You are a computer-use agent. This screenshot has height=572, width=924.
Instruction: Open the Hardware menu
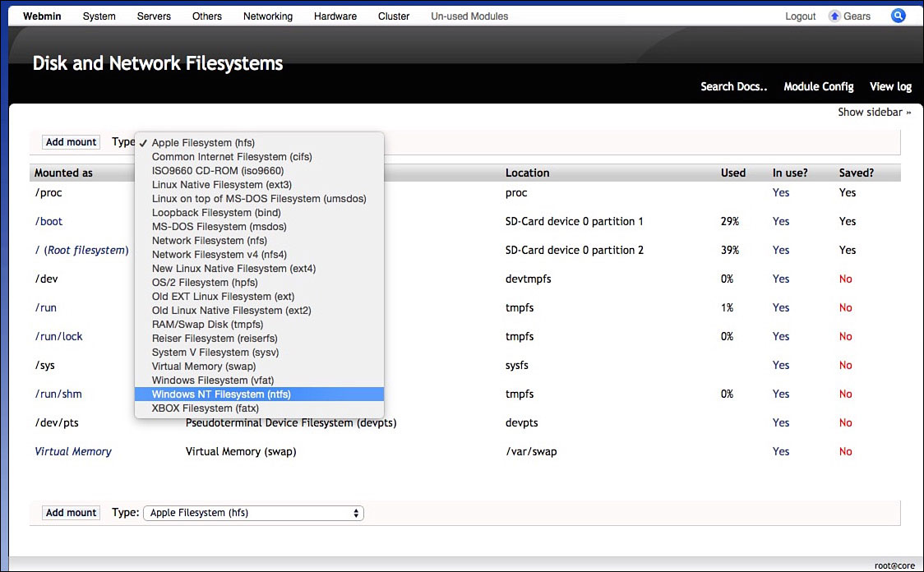(x=335, y=16)
